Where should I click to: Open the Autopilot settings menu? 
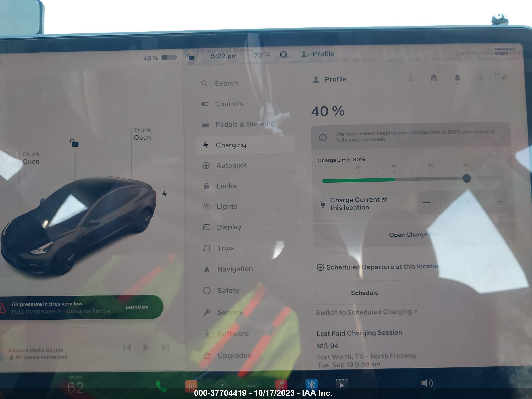pos(232,165)
